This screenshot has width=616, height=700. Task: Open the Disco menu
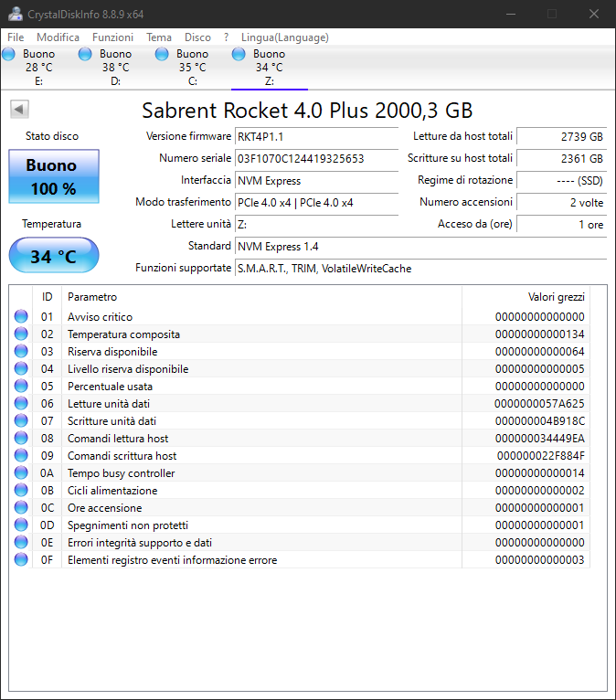point(197,37)
